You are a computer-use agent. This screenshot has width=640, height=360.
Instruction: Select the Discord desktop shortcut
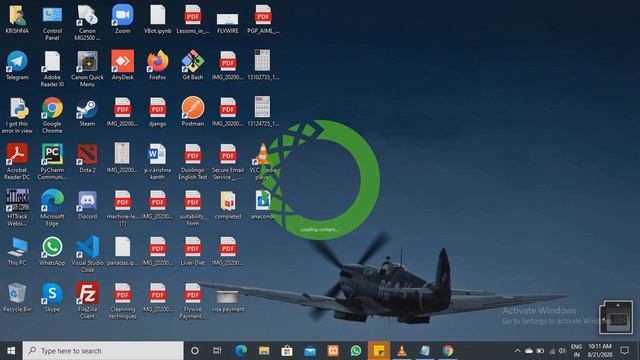pyautogui.click(x=87, y=205)
